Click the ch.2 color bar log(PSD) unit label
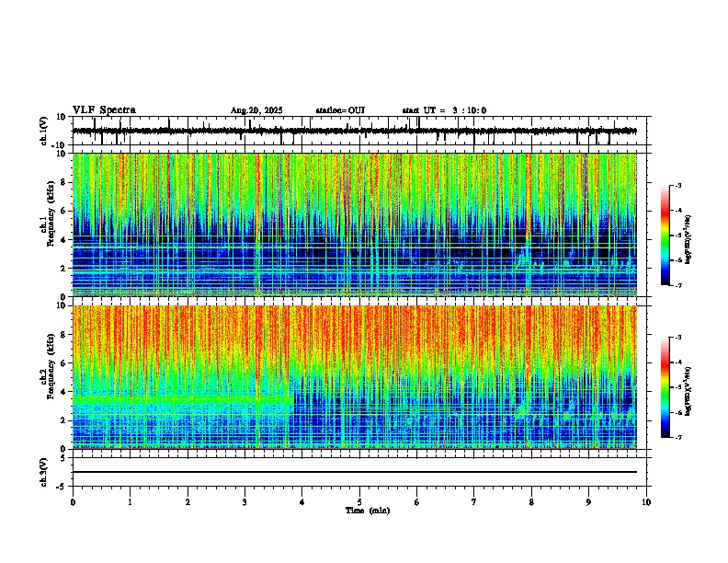The image size is (728, 563). tap(688, 391)
